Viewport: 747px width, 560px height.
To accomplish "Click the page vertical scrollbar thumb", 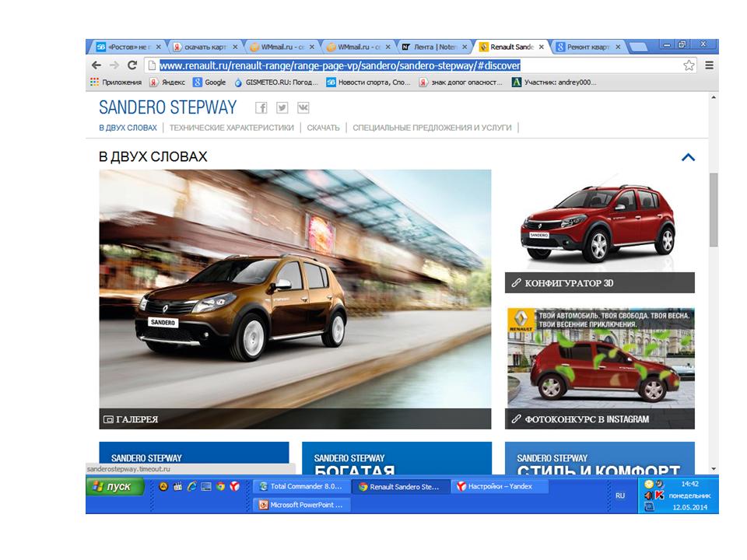I will (x=714, y=209).
